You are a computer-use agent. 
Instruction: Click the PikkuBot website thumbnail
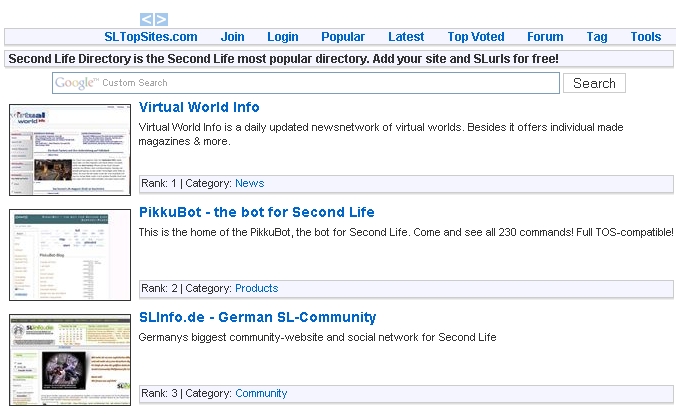pyautogui.click(x=70, y=255)
